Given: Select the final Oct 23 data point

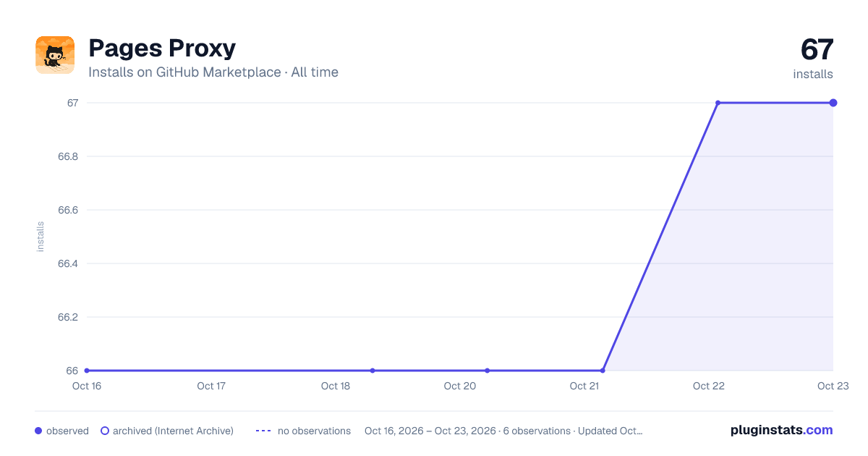Looking at the screenshot, I should point(833,103).
